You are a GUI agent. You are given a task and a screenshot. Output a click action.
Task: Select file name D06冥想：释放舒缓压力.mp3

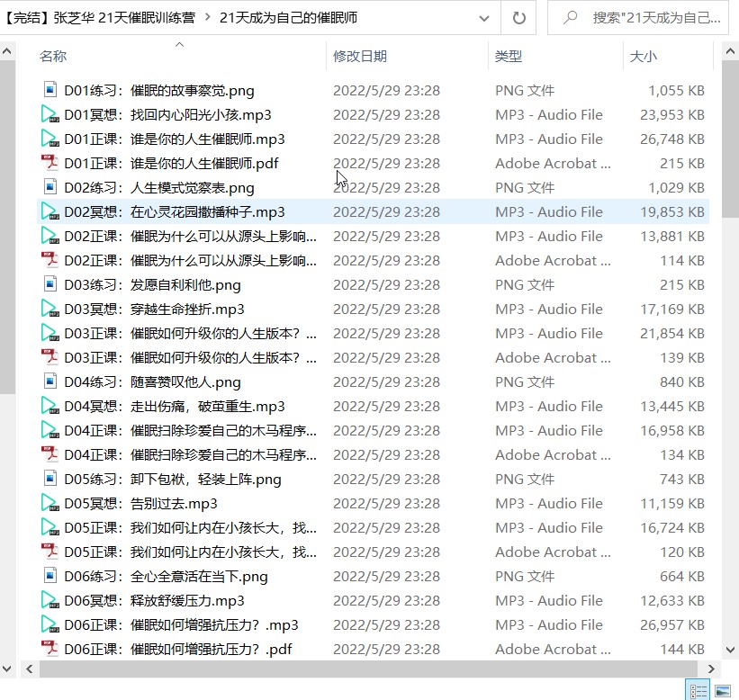tap(154, 601)
